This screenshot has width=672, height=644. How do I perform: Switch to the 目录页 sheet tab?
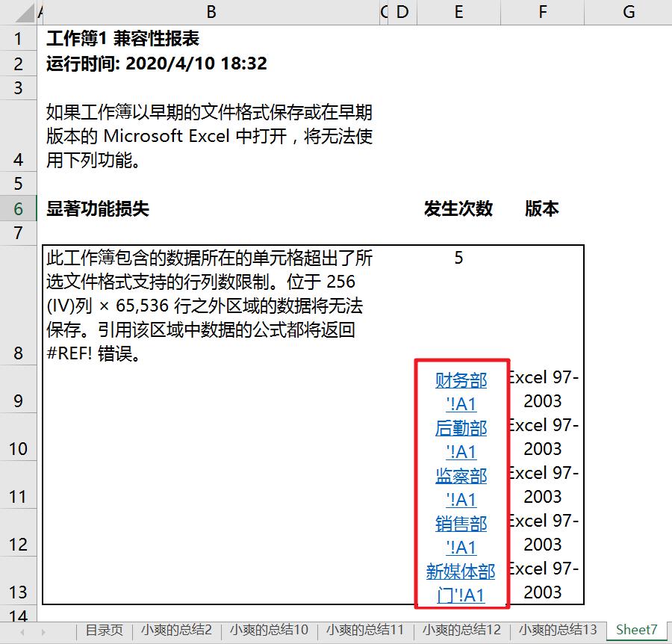coord(104,631)
